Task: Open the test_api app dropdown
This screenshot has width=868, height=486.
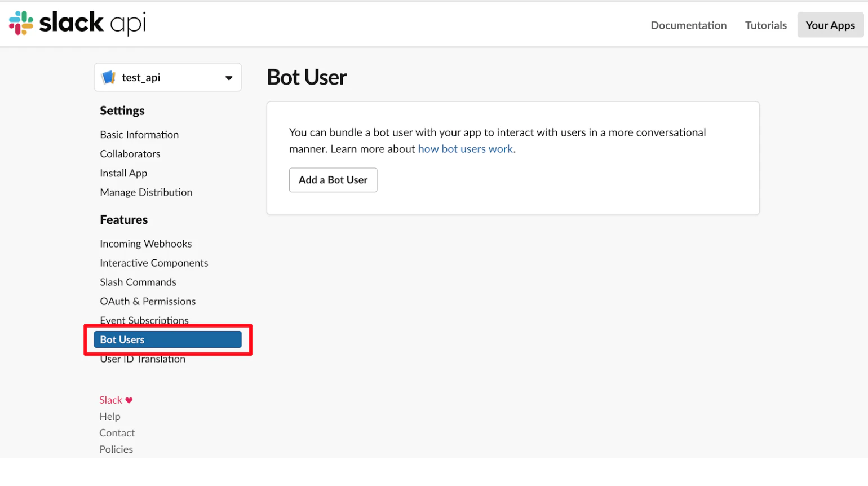Action: [167, 77]
